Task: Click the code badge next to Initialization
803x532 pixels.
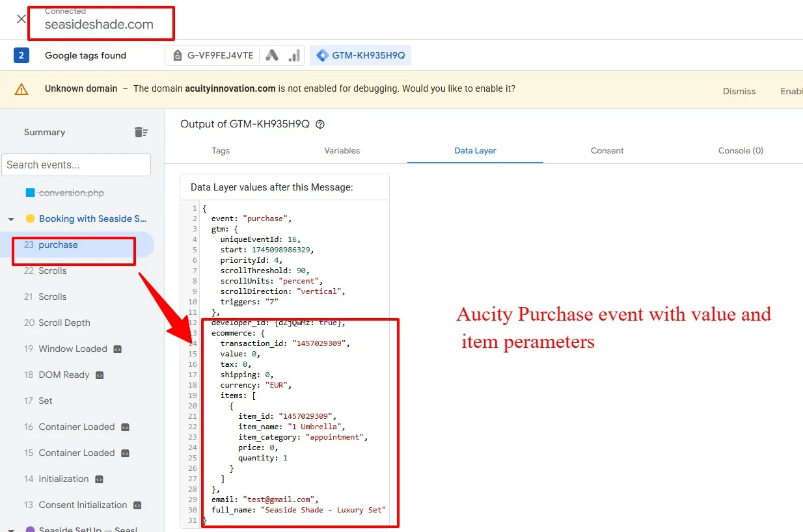Action: [99, 479]
